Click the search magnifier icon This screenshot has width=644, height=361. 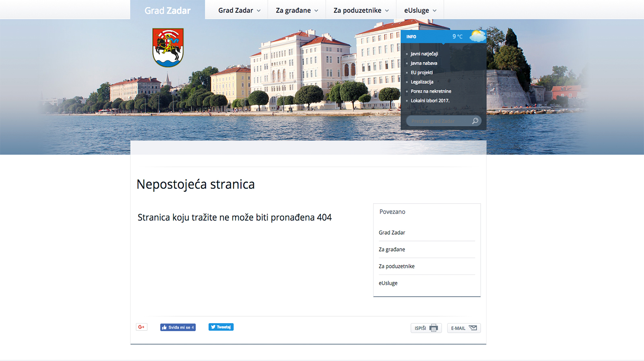pyautogui.click(x=475, y=121)
